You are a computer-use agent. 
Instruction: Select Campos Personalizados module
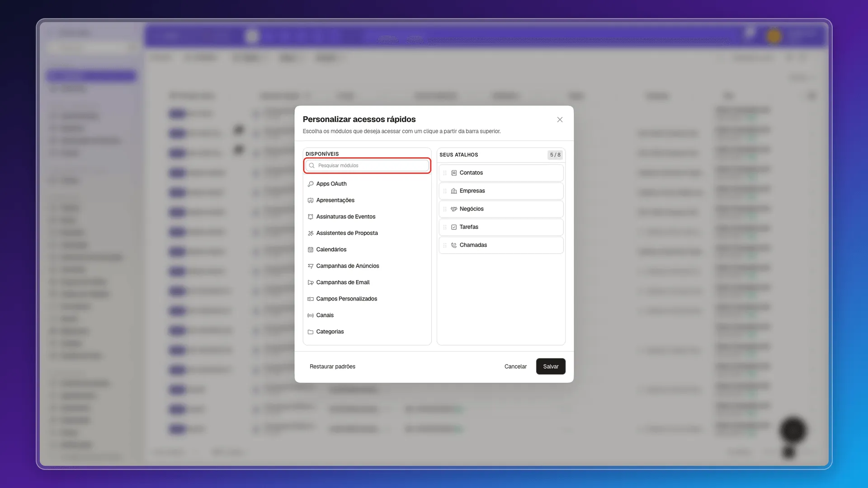(367, 299)
